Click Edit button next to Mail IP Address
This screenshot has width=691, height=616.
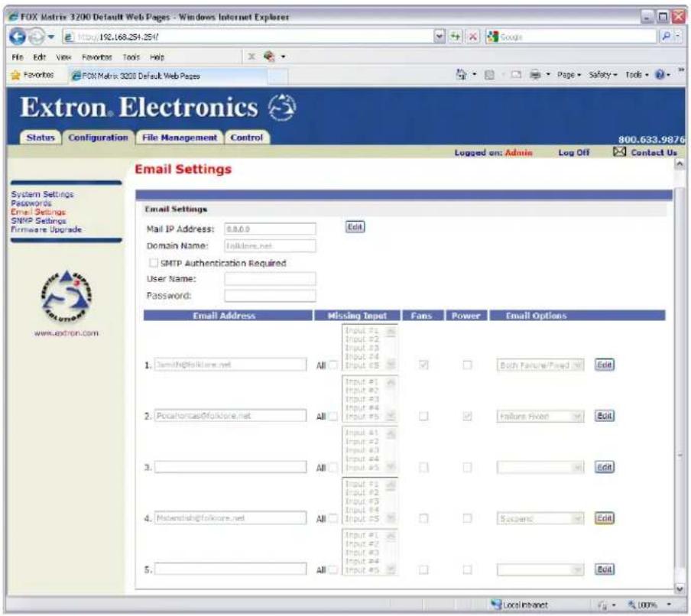(355, 227)
